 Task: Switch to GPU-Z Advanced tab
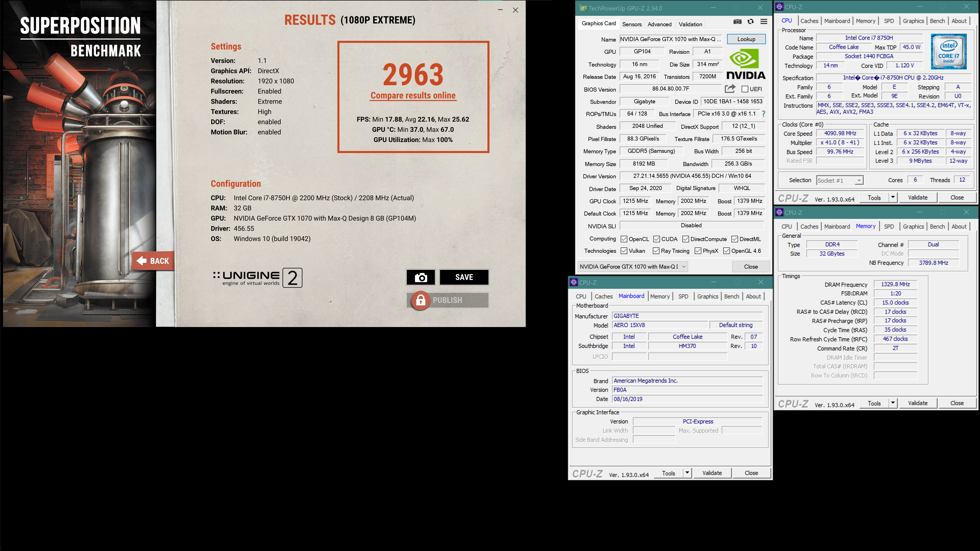click(660, 24)
